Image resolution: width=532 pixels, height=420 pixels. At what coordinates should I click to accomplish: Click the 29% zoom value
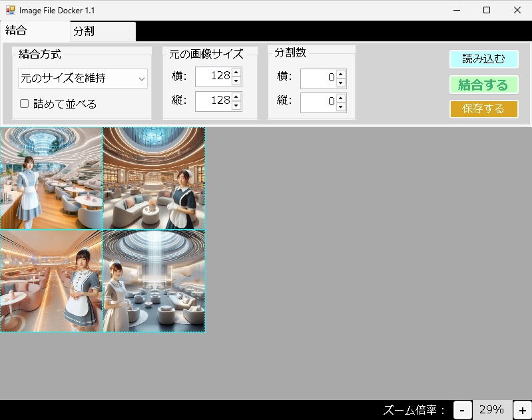click(x=492, y=410)
